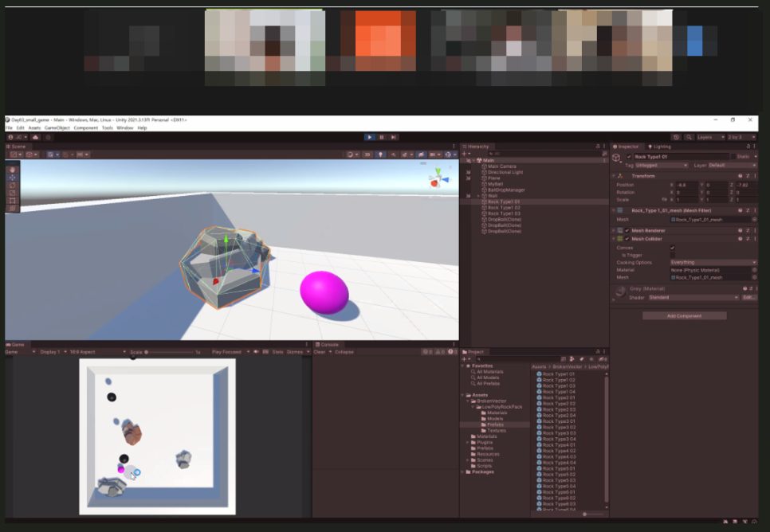The width and height of the screenshot is (770, 532).
Task: Toggle the 2D scene view button
Action: tap(367, 155)
